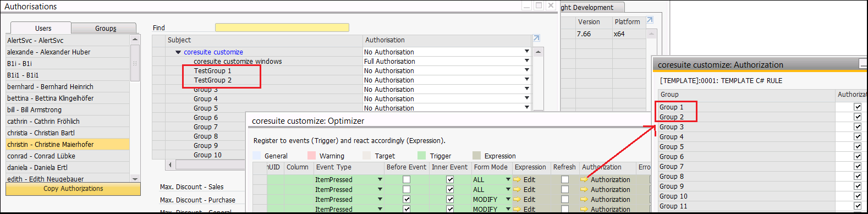Click the Trigger legend color swatch
This screenshot has width=868, height=214.
(x=422, y=156)
